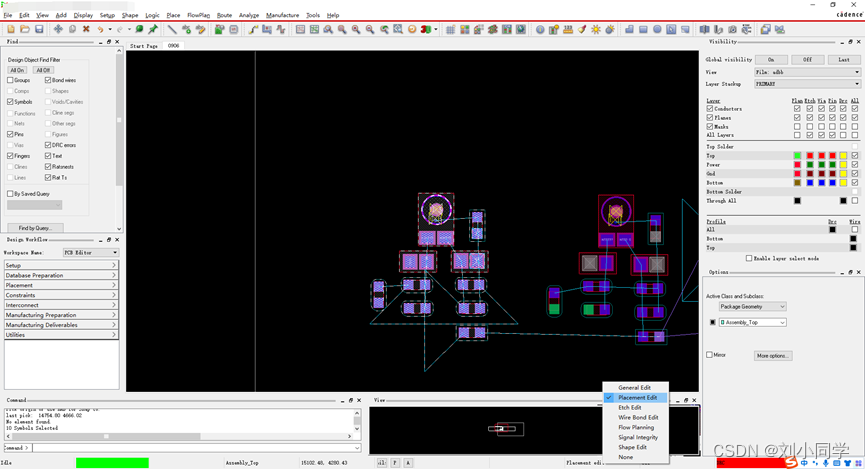Toggle the Bond wires checkbox

click(48, 80)
